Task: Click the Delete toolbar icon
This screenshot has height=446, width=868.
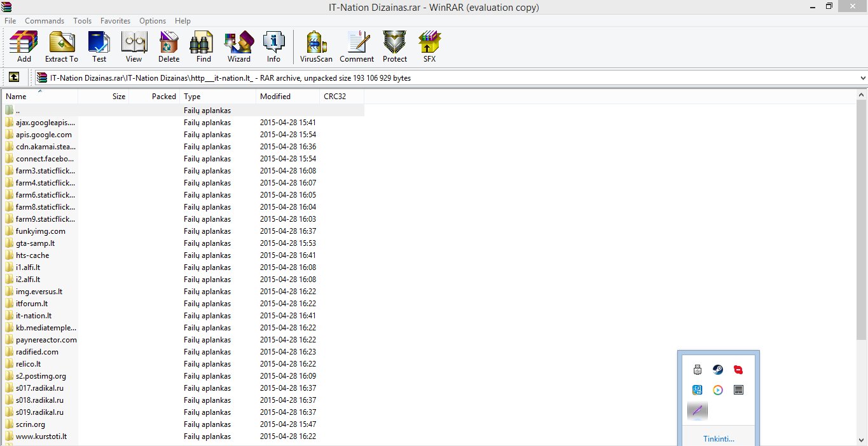Action: click(169, 46)
